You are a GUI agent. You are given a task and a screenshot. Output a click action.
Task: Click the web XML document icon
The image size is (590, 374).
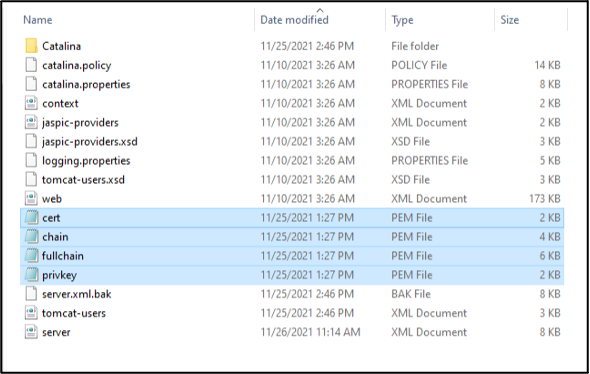[32, 199]
